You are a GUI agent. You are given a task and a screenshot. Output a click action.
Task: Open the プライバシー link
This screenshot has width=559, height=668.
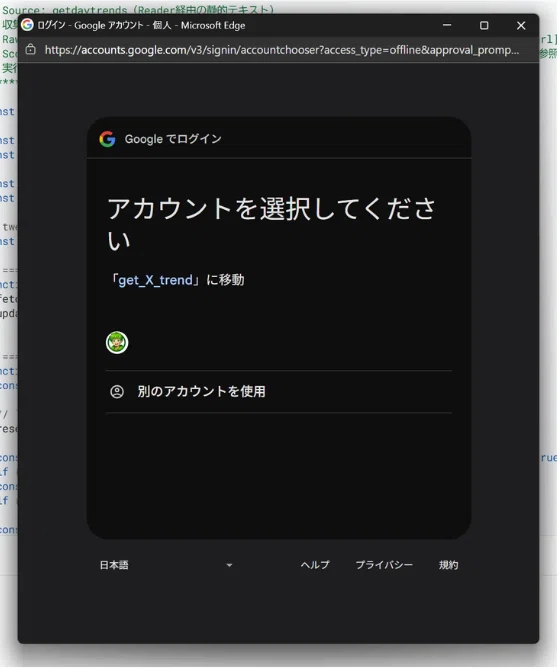click(x=384, y=565)
